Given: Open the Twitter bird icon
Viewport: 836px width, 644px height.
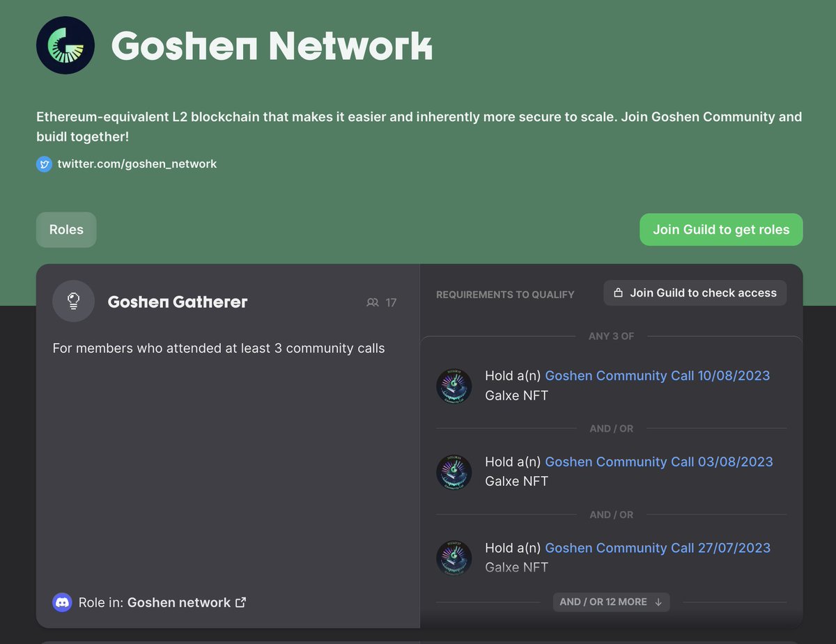Looking at the screenshot, I should click(x=44, y=164).
